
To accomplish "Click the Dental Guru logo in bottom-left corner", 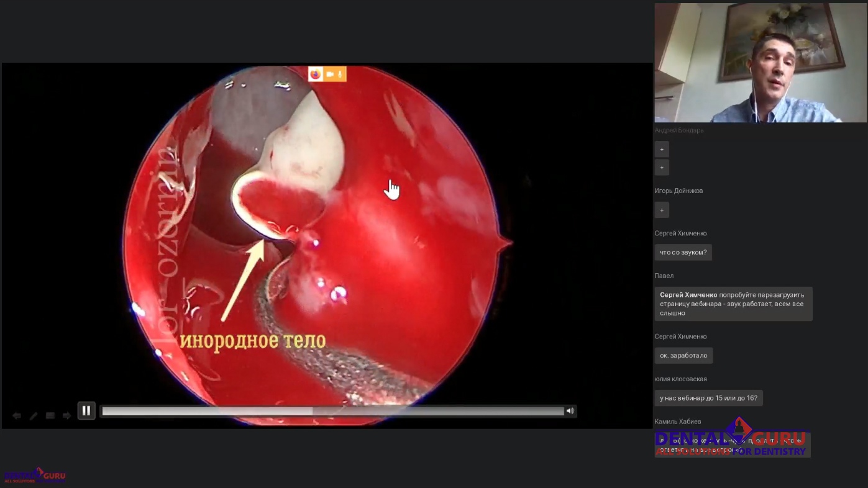I will 34,476.
